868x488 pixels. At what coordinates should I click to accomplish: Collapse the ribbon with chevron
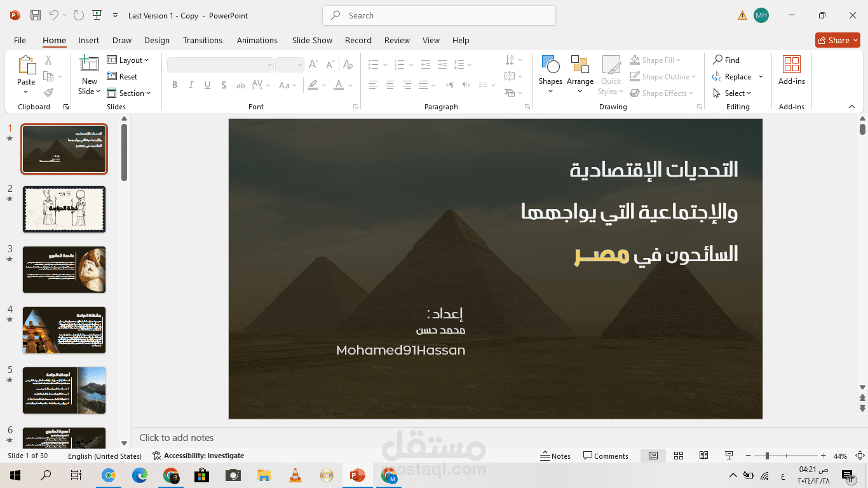[x=852, y=107]
